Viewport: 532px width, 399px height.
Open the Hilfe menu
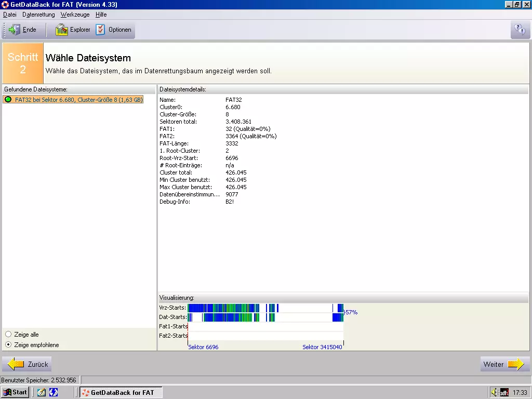click(x=101, y=15)
